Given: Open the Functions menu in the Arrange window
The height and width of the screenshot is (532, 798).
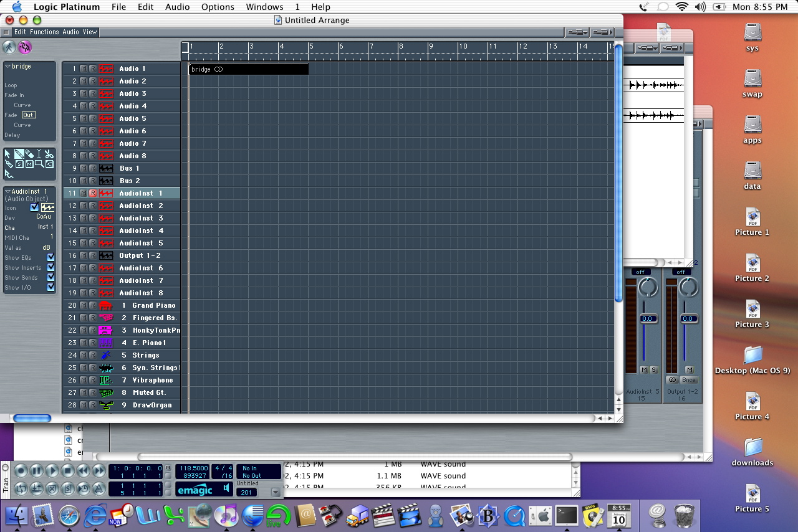Looking at the screenshot, I should click(44, 32).
